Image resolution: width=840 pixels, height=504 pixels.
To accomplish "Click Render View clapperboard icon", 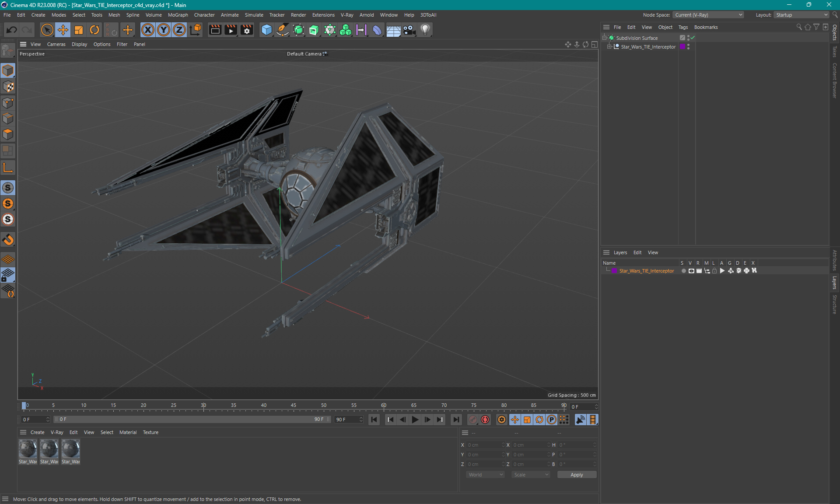I will tap(215, 30).
